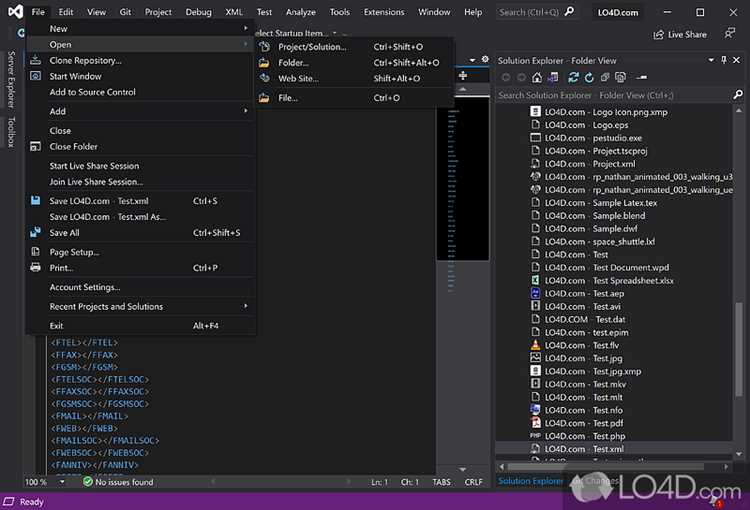Image resolution: width=750 pixels, height=510 pixels.
Task: Click the LO4D.com account button
Action: pos(618,12)
